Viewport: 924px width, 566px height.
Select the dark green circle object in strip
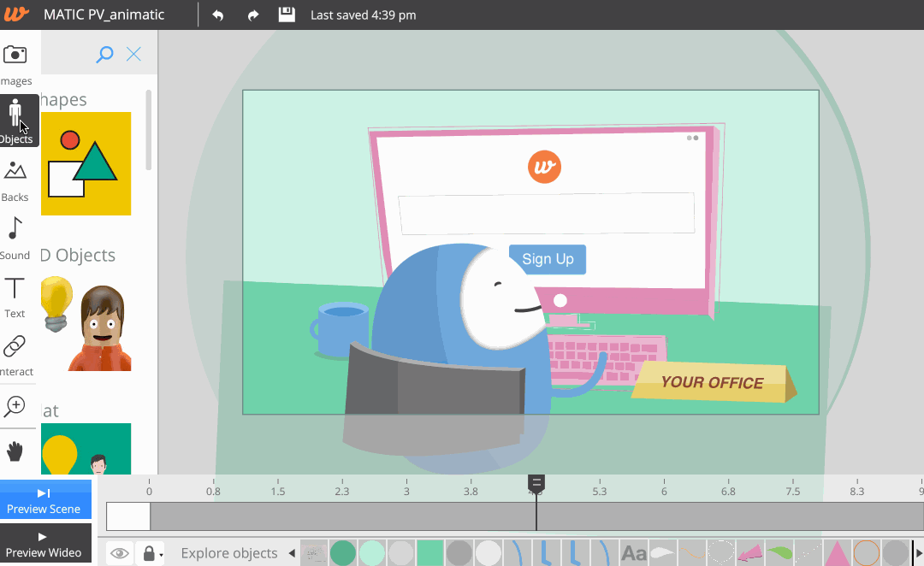343,554
